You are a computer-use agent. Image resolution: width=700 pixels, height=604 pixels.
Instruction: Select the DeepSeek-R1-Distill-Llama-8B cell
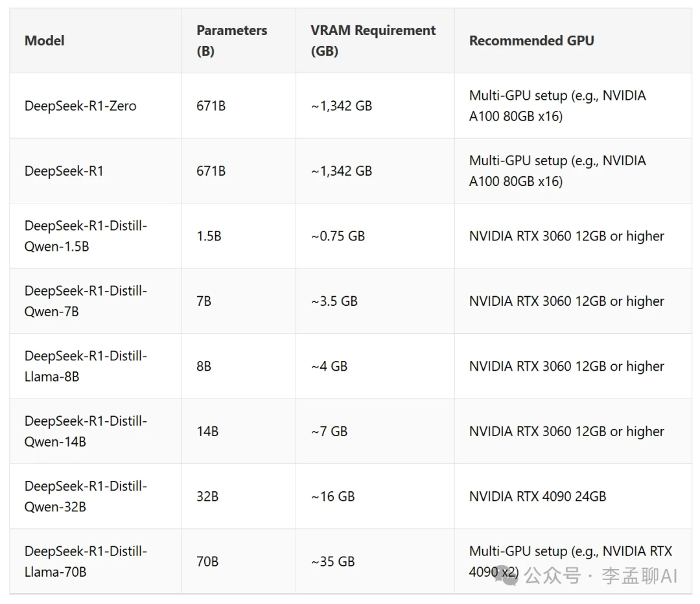[86, 366]
